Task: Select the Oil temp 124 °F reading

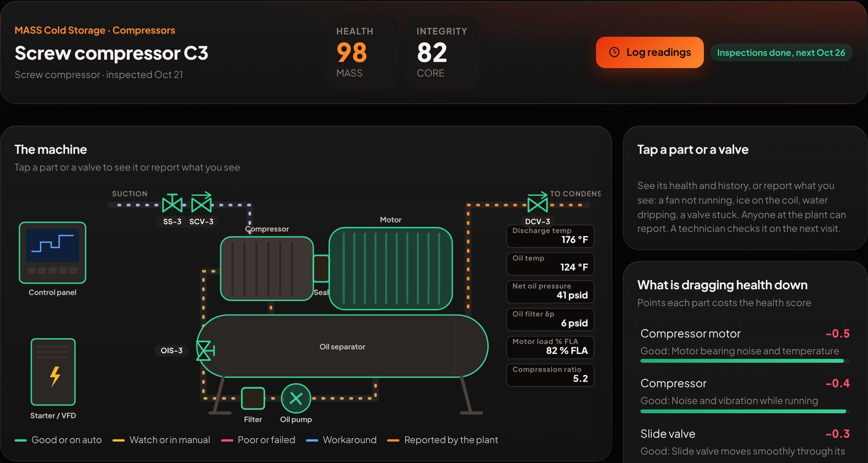Action: coord(550,264)
